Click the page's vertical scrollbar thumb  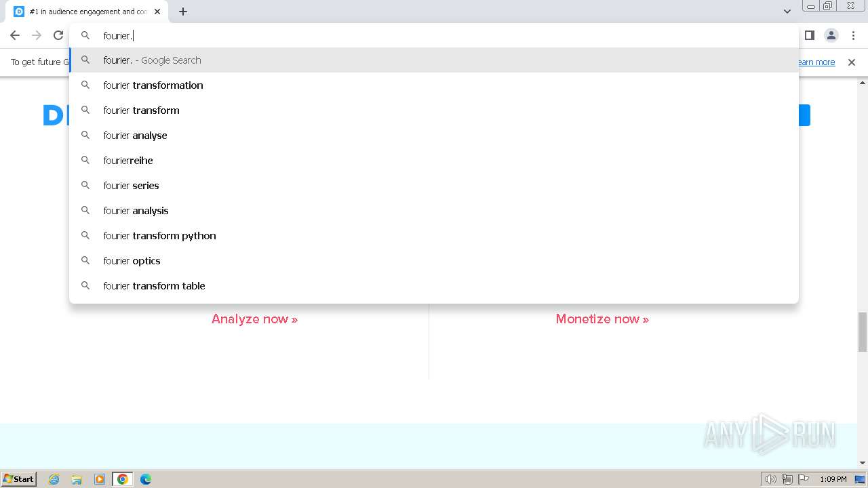863,332
